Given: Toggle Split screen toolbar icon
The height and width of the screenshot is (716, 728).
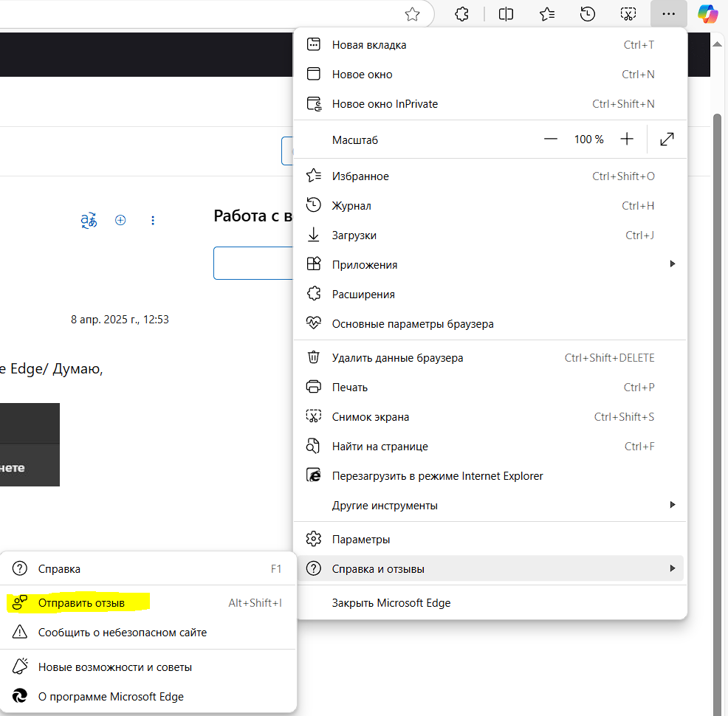Looking at the screenshot, I should 506,14.
